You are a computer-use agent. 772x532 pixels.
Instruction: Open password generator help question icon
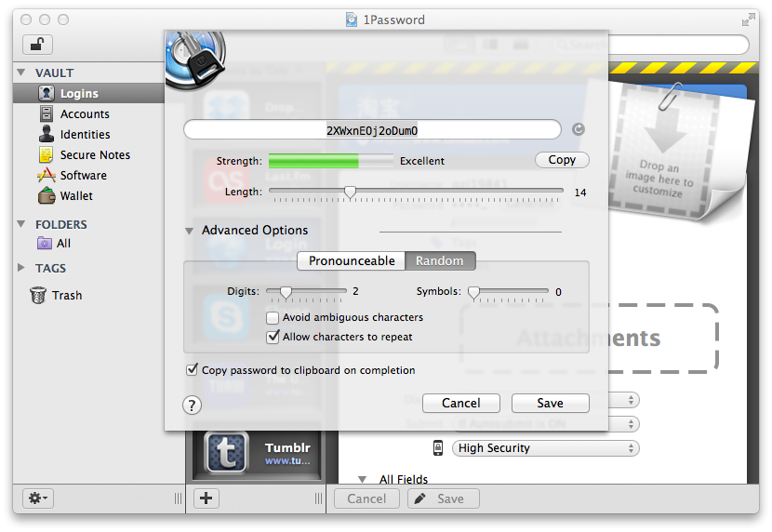[192, 406]
